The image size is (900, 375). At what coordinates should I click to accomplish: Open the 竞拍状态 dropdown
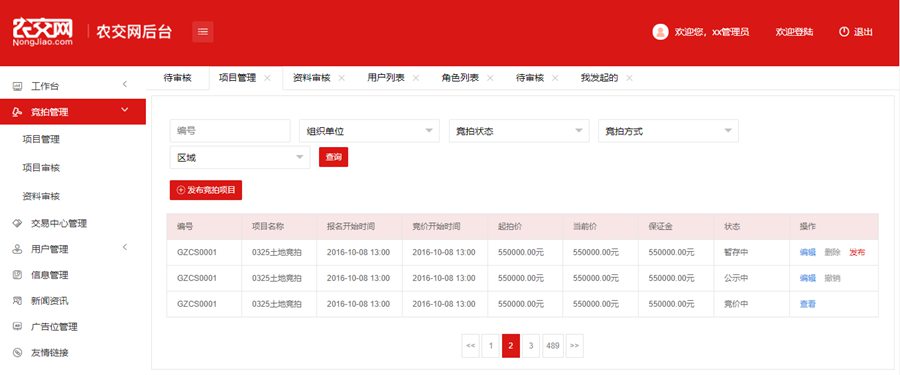tap(519, 131)
